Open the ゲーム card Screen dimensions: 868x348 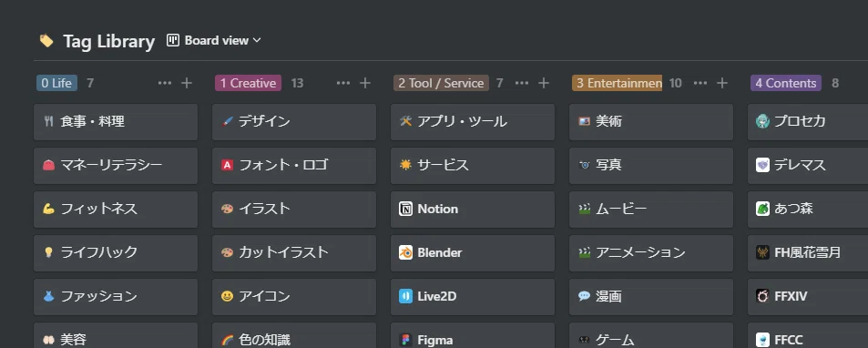pyautogui.click(x=651, y=335)
